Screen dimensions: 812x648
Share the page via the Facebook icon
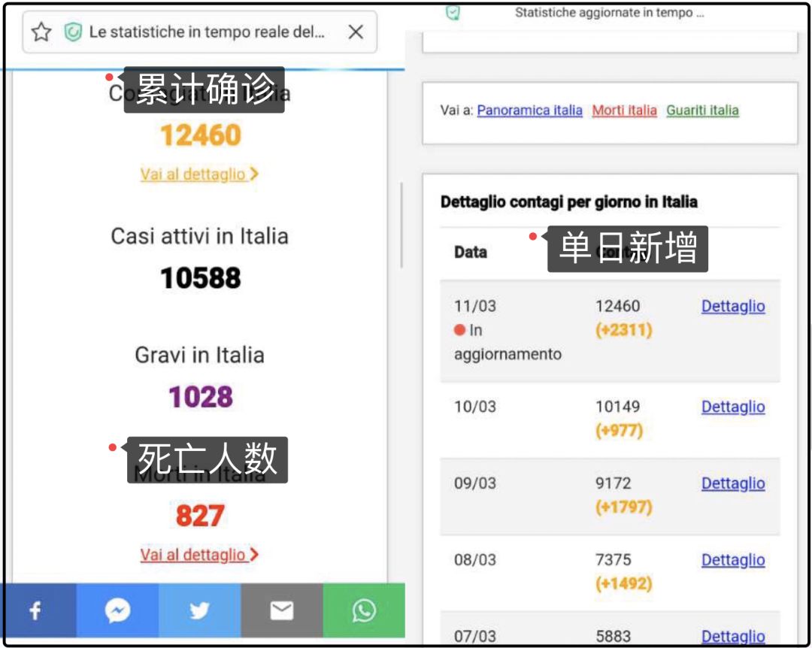click(35, 610)
